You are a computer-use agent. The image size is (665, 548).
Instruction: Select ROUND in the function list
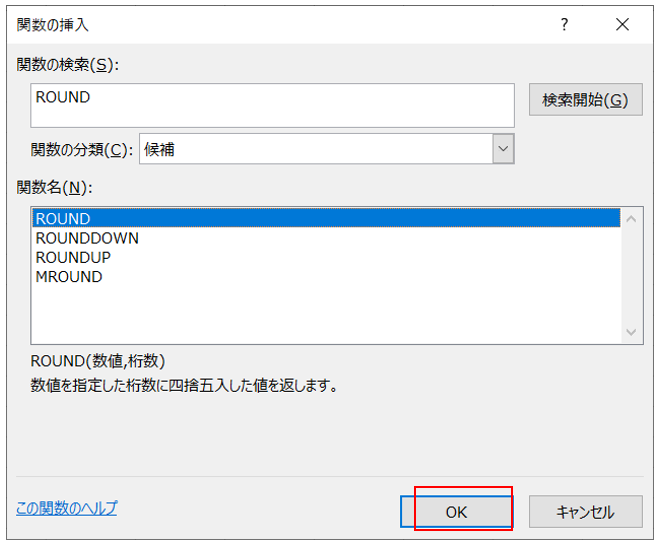click(63, 218)
